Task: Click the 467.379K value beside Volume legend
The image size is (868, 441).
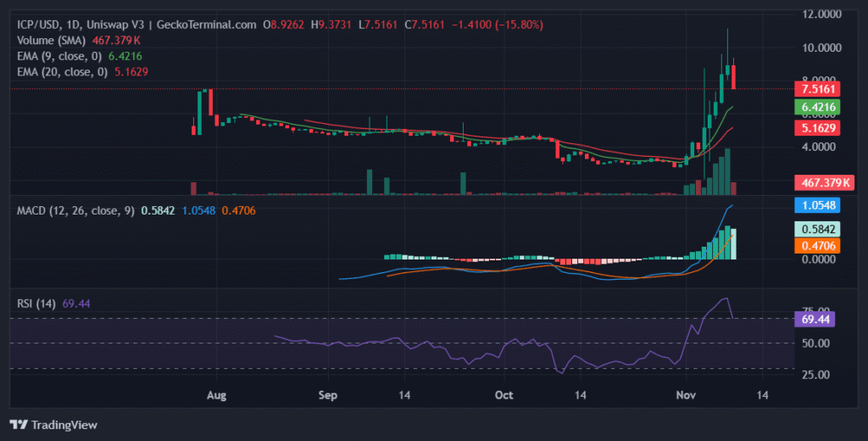Action: pyautogui.click(x=116, y=41)
